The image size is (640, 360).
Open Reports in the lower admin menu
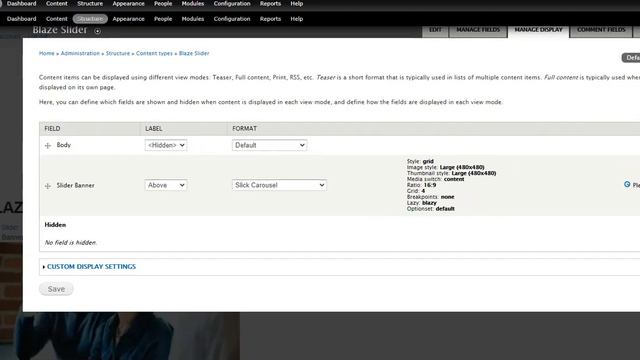(x=270, y=19)
